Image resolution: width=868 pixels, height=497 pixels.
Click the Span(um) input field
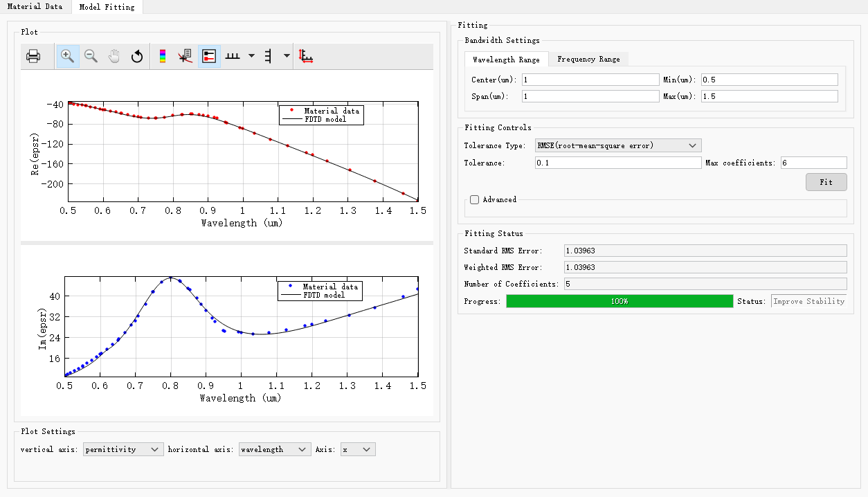tap(590, 96)
